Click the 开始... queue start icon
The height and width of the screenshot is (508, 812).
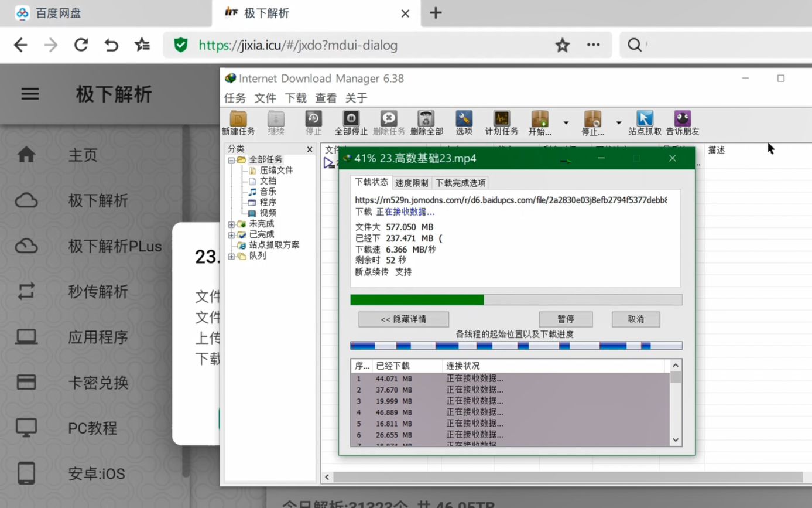(x=540, y=123)
